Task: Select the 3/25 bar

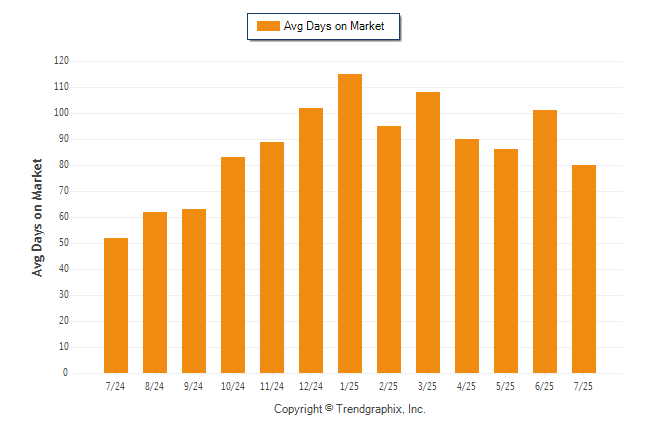Action: [428, 232]
